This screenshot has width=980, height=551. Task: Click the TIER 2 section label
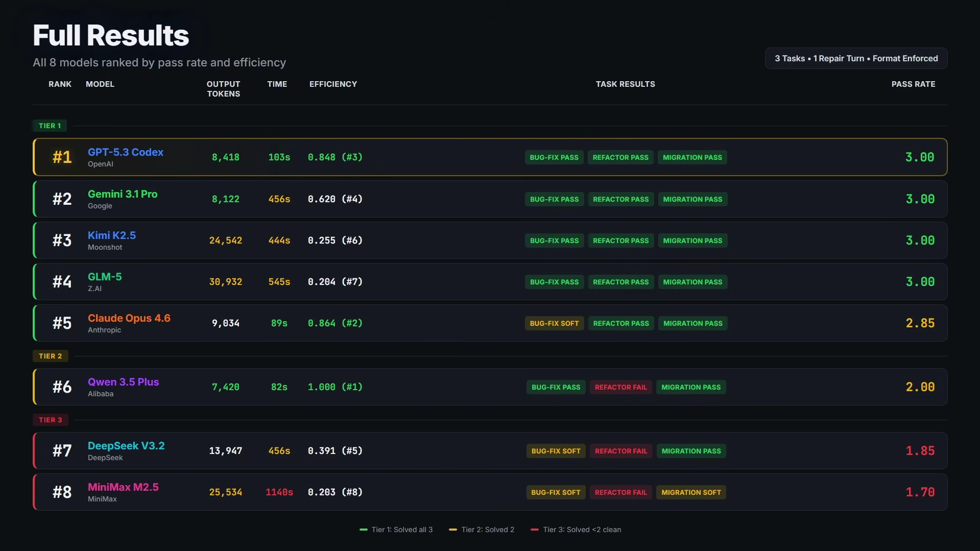[x=50, y=356]
